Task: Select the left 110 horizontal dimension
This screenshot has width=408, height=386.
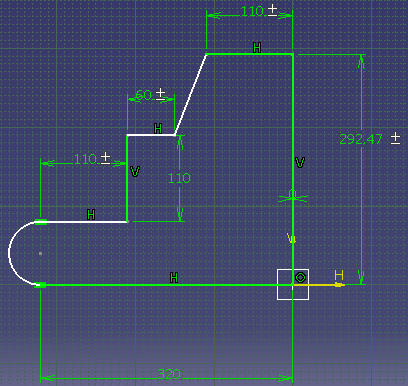Action: (x=85, y=159)
